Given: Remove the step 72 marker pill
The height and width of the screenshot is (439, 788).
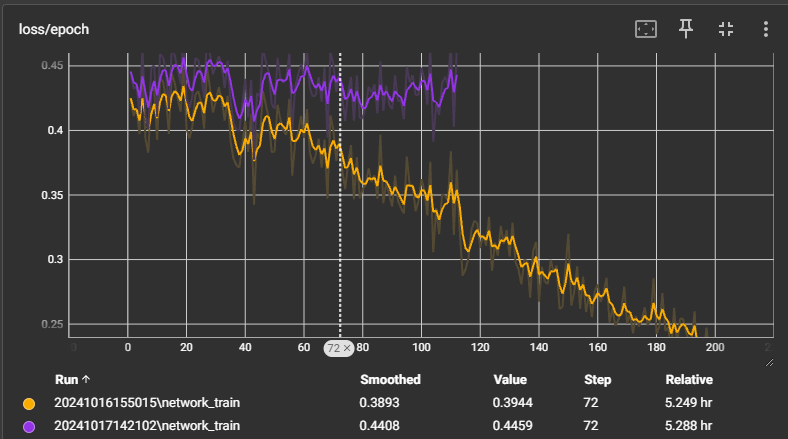Looking at the screenshot, I should click(x=347, y=348).
